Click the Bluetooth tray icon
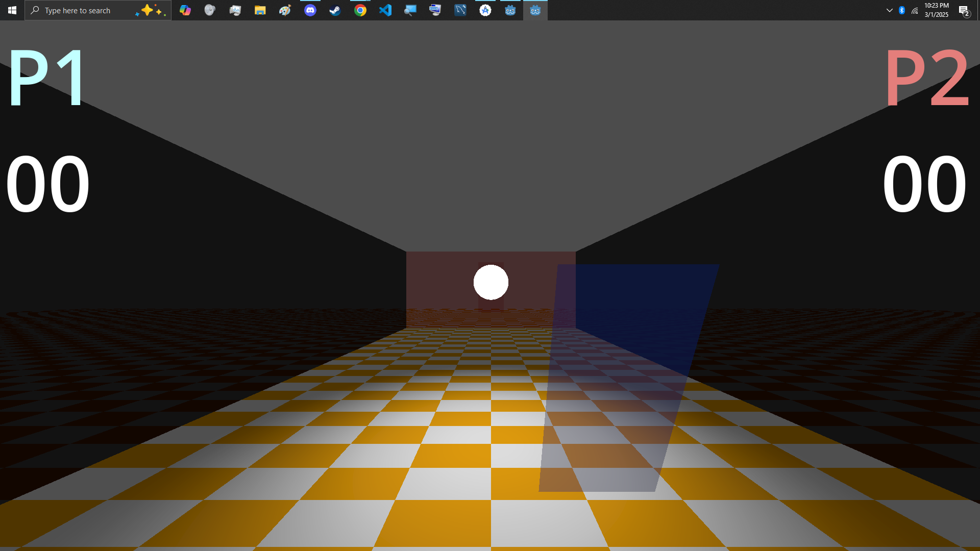Screen dimensions: 980x551 (902, 10)
